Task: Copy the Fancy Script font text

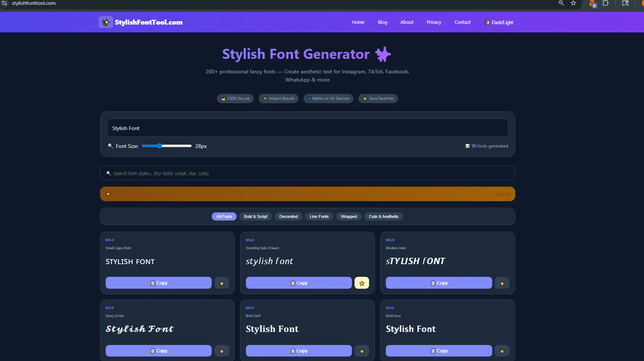Action: click(158, 351)
